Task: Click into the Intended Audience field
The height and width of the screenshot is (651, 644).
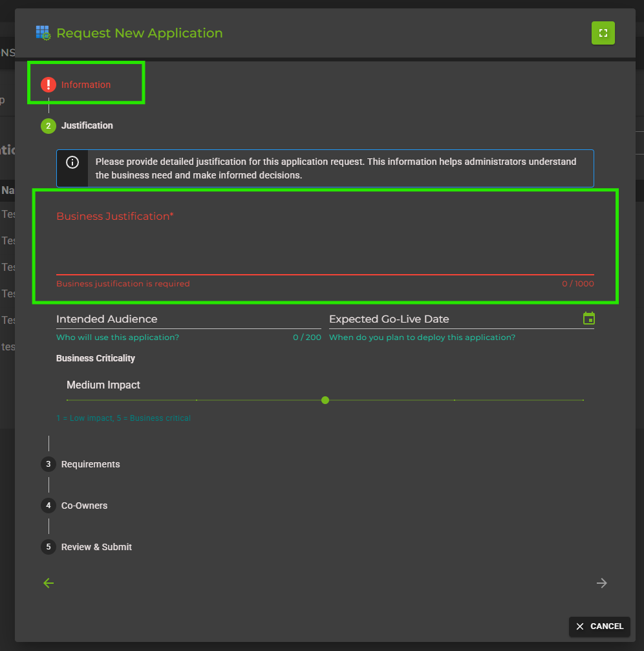Action: (x=162, y=319)
